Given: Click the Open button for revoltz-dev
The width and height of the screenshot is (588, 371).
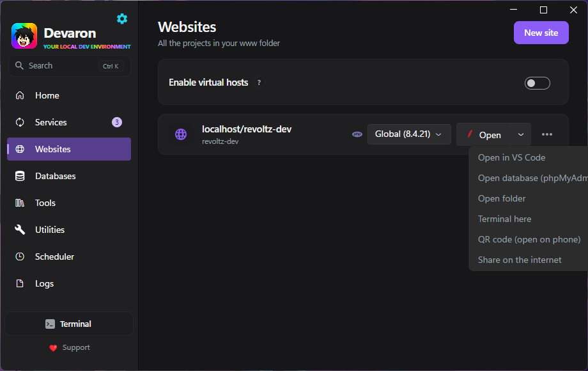Looking at the screenshot, I should tap(483, 134).
